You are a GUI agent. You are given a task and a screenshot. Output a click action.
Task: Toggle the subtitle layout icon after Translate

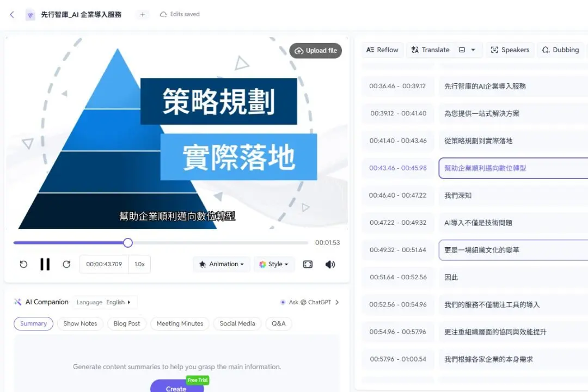(462, 50)
